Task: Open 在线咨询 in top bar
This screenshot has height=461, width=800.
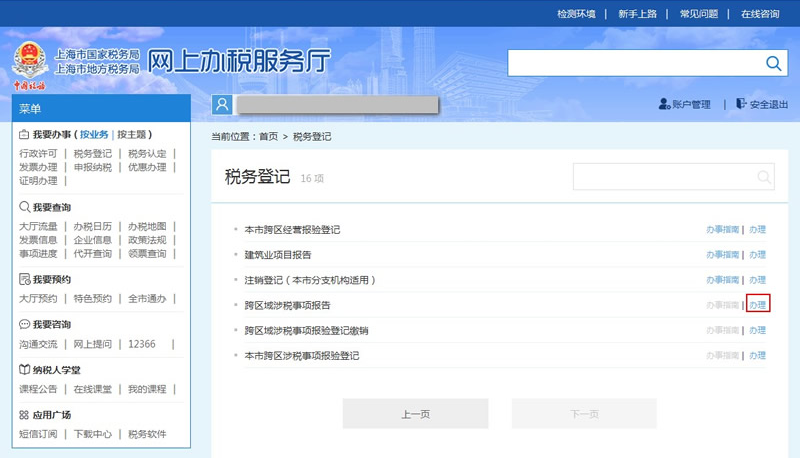Action: (x=760, y=14)
